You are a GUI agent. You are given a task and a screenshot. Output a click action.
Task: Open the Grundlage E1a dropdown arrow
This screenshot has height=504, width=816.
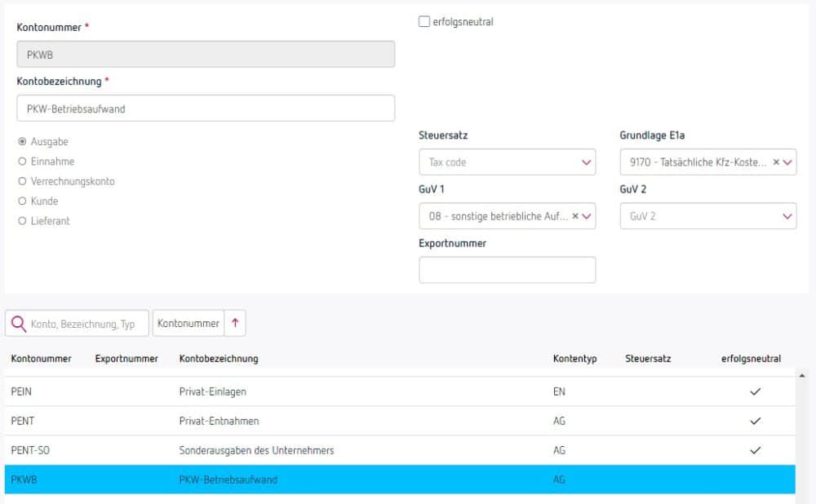click(x=788, y=162)
